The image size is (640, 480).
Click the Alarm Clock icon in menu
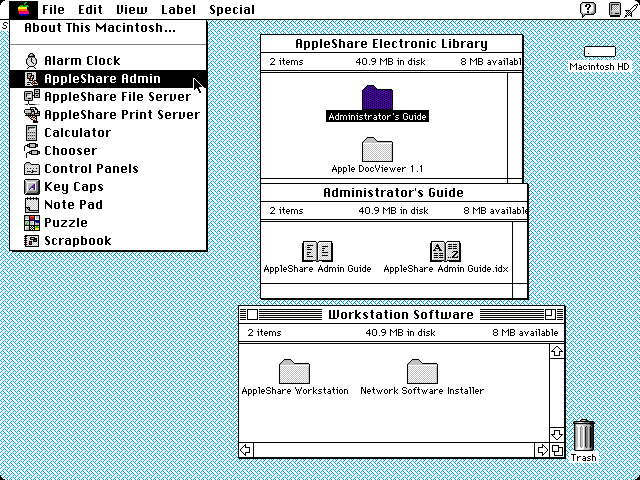[31, 61]
